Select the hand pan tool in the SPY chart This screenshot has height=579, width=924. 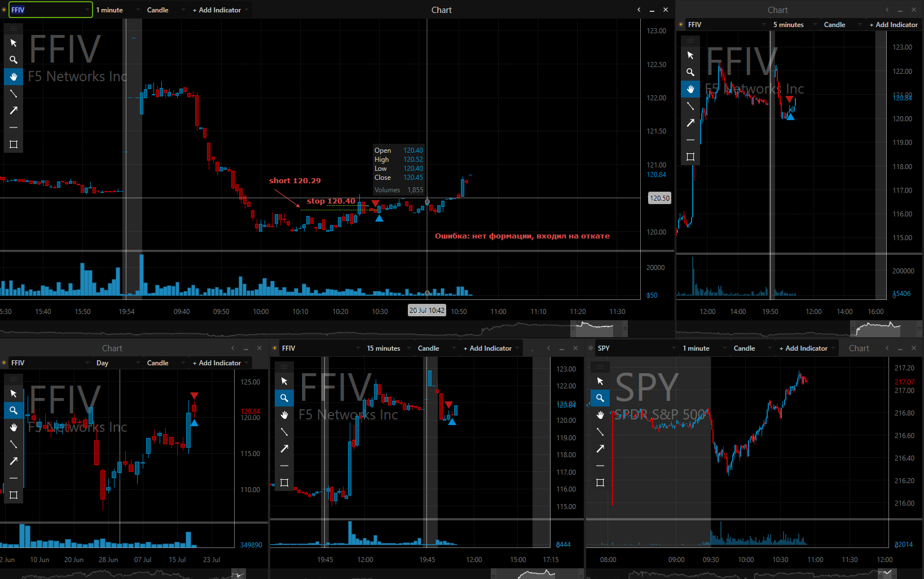[x=600, y=415]
